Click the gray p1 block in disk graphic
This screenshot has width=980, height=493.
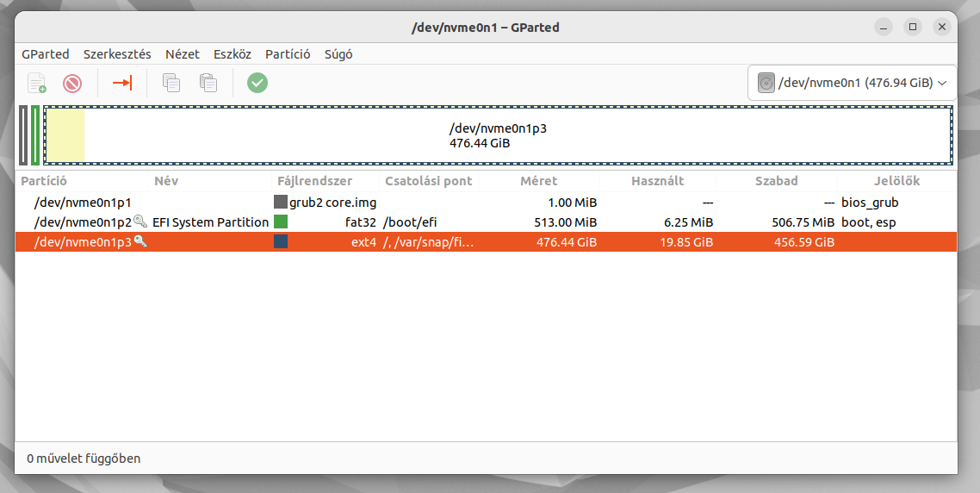[24, 135]
